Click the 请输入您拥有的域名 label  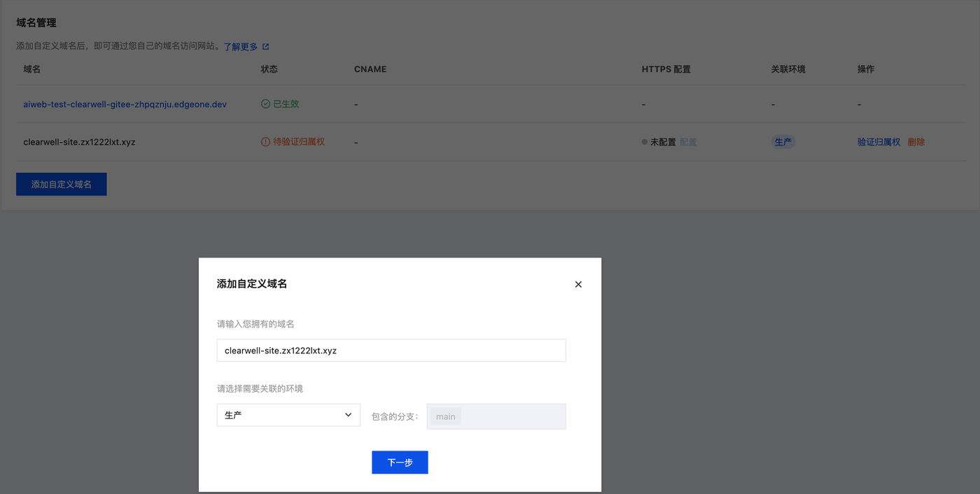pyautogui.click(x=255, y=324)
